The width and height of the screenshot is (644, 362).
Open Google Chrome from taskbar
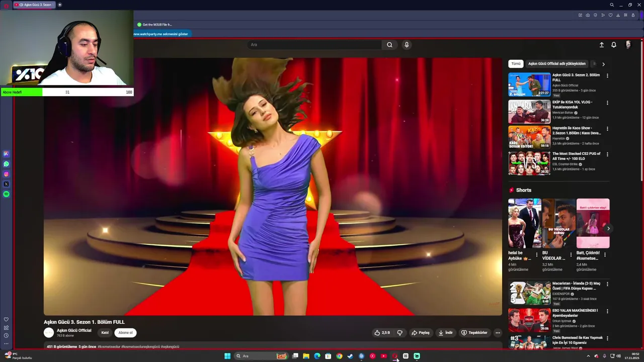pyautogui.click(x=339, y=356)
